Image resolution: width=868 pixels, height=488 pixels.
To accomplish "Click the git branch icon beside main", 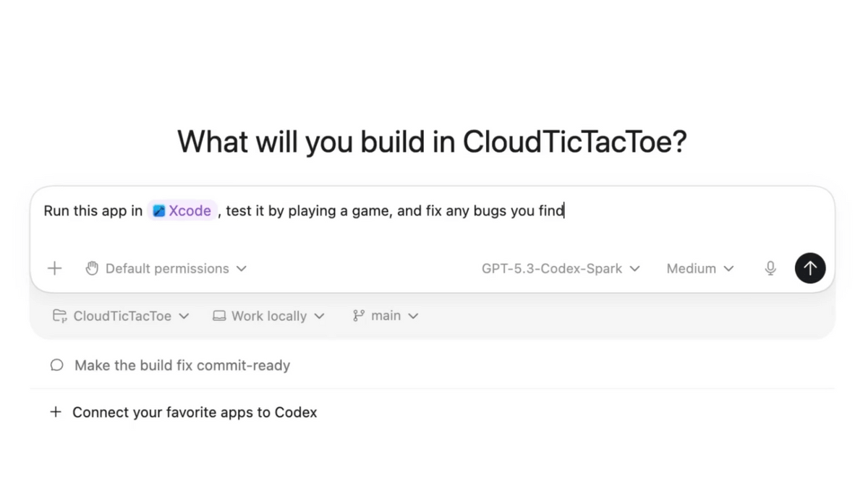I will click(x=359, y=316).
